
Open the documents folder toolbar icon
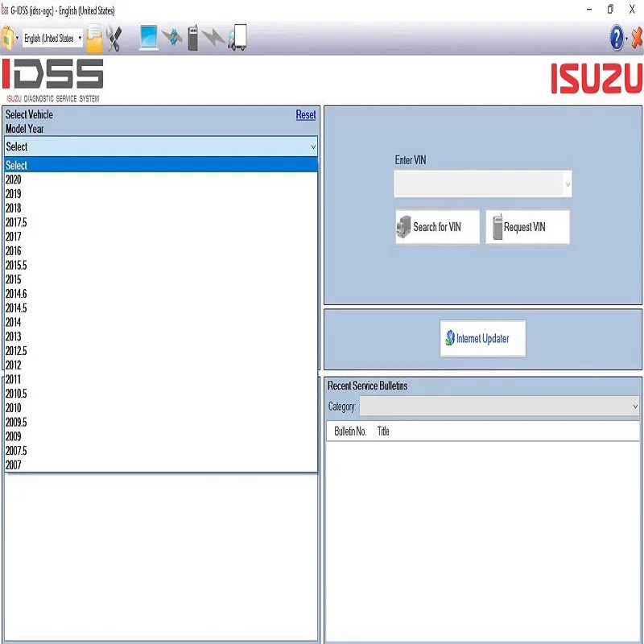coord(94,38)
